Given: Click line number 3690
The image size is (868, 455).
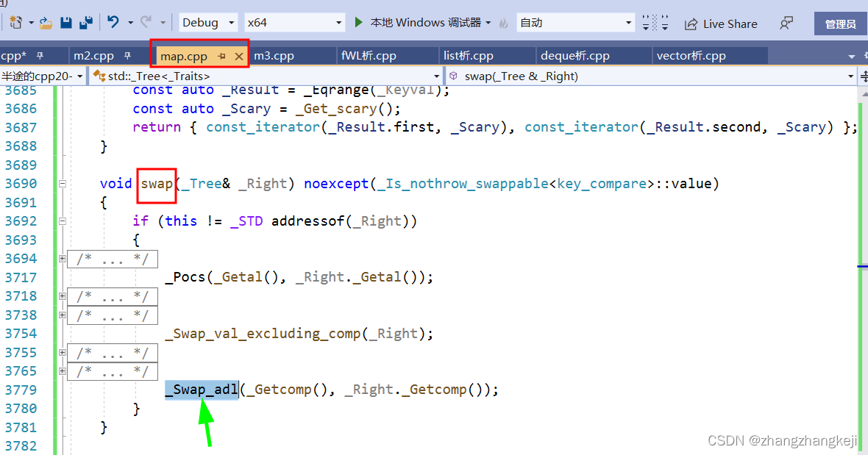Looking at the screenshot, I should pos(21,184).
